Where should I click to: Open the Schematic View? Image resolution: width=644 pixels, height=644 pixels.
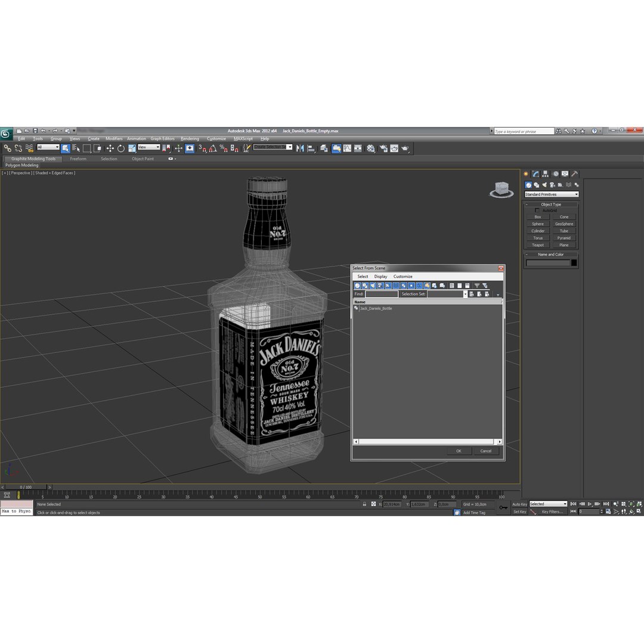point(358,148)
